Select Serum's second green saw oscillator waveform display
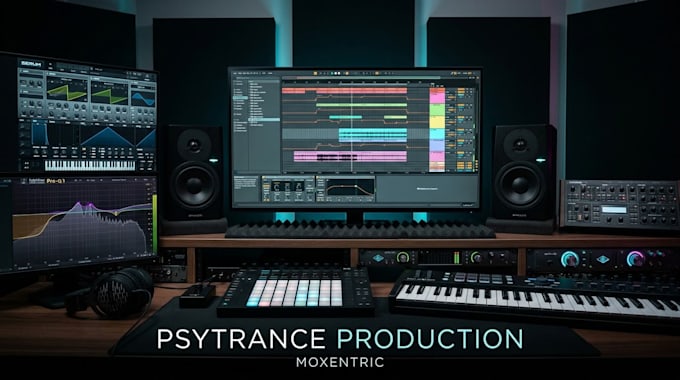 point(109,93)
